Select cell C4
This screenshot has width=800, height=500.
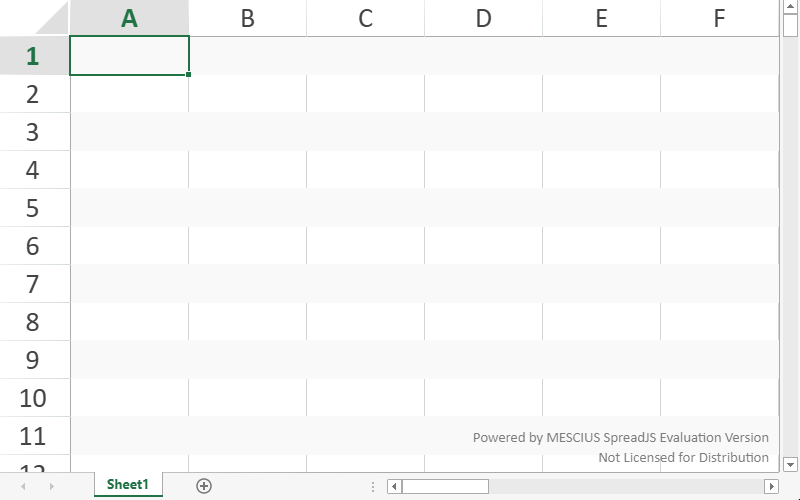[x=365, y=170]
